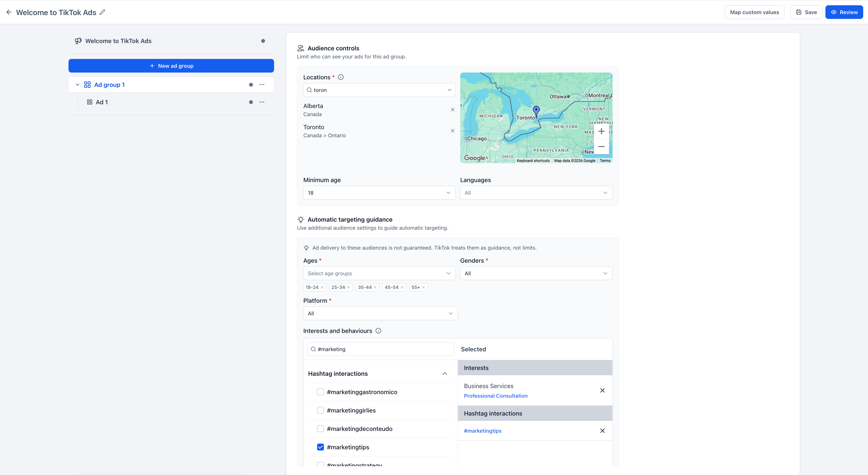The width and height of the screenshot is (868, 475).
Task: Click the #marketing interests search field
Action: (x=380, y=349)
